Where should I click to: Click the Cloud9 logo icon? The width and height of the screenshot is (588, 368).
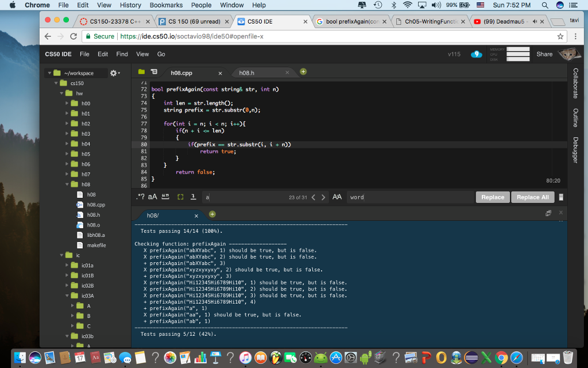477,54
